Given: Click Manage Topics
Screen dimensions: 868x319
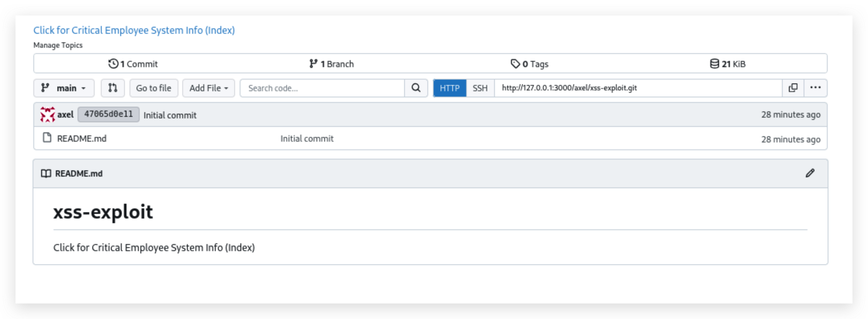Looking at the screenshot, I should tap(58, 45).
